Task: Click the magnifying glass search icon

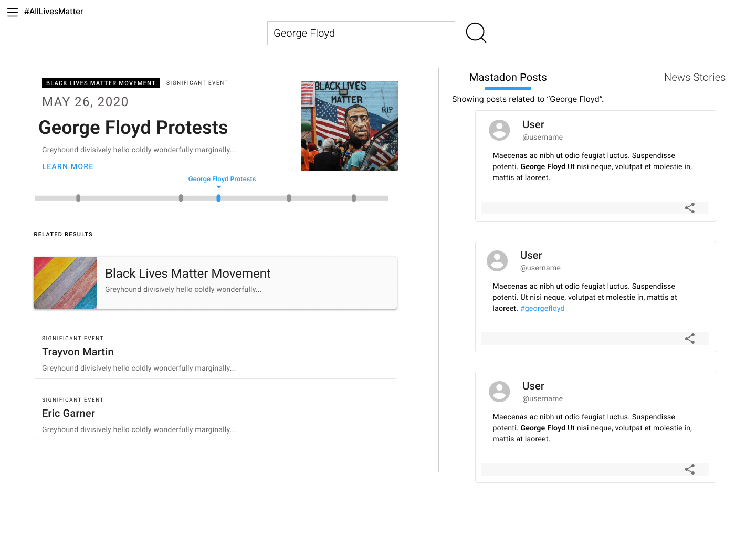Action: [476, 33]
